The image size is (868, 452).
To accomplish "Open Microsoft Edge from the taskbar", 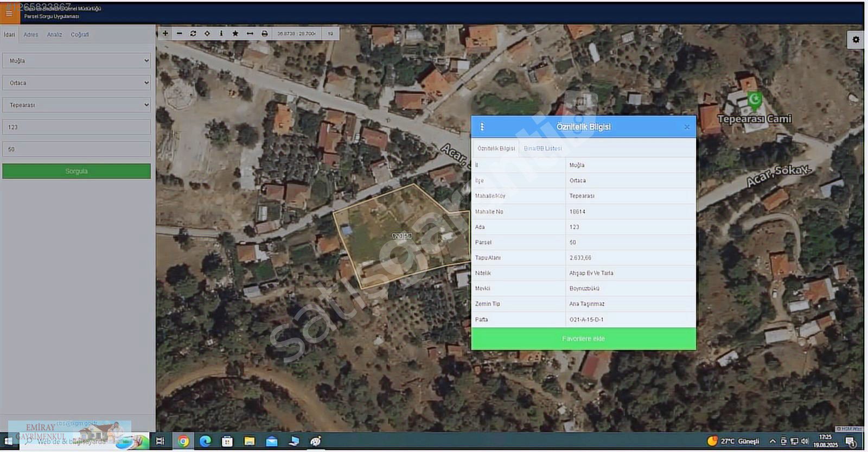I will (x=206, y=441).
